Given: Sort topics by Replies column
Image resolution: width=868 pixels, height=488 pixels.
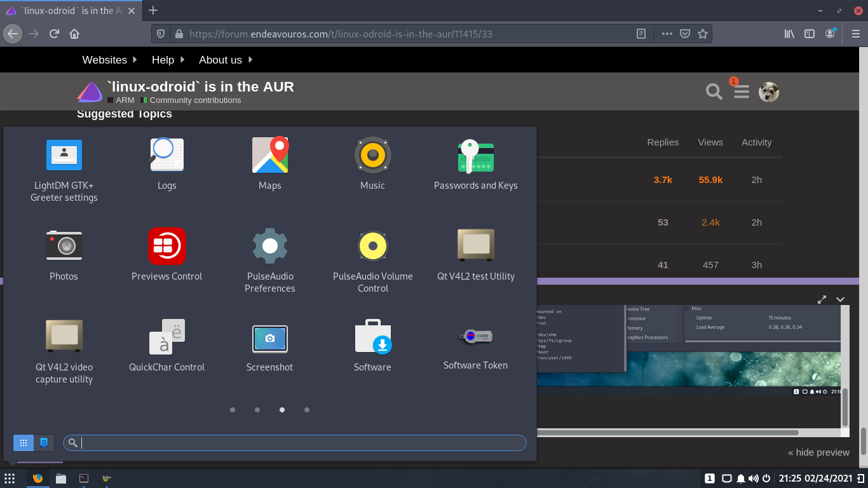Looking at the screenshot, I should (x=663, y=142).
